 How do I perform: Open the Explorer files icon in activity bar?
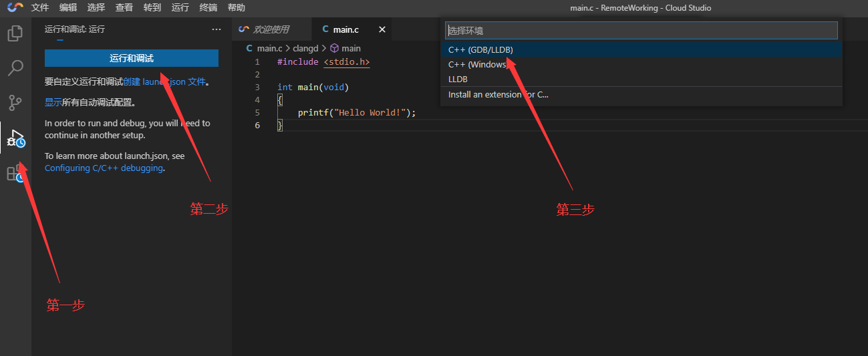point(15,33)
